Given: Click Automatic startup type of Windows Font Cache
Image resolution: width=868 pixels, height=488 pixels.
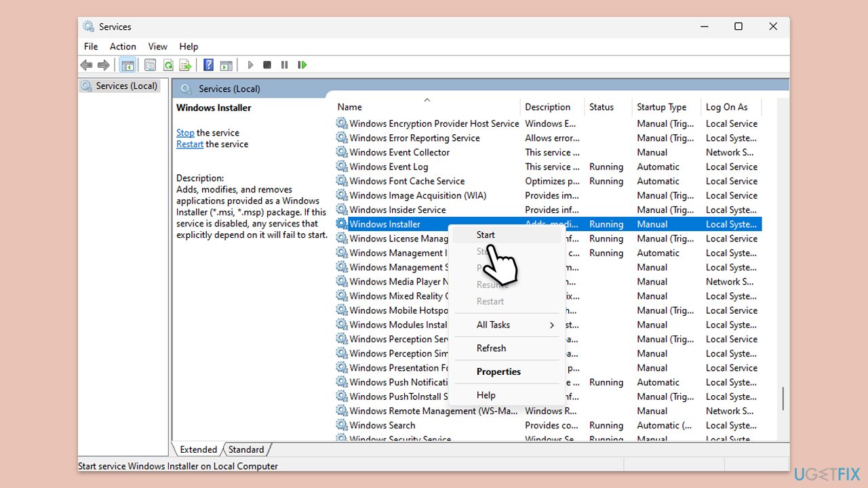Looking at the screenshot, I should tap(658, 181).
